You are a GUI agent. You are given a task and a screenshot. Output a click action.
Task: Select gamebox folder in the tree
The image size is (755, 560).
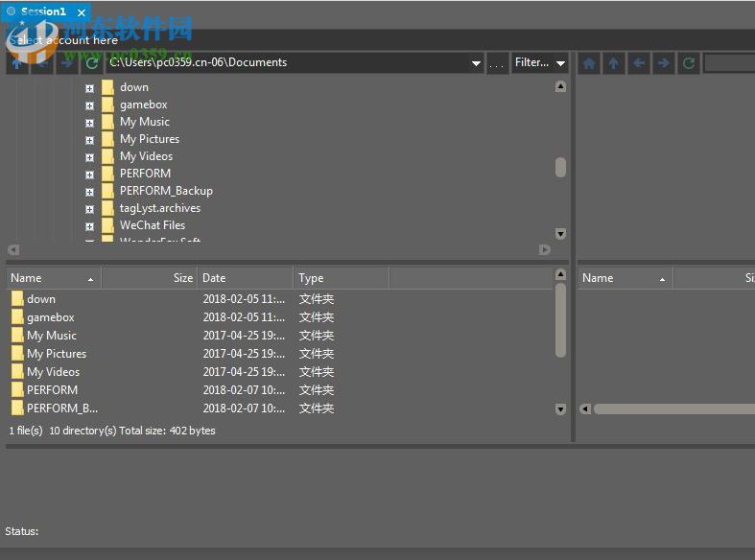coord(144,105)
